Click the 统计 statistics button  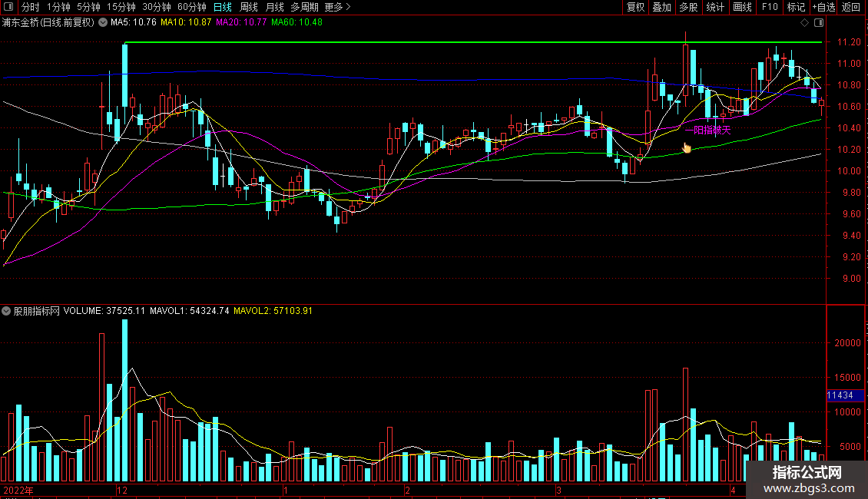point(715,7)
